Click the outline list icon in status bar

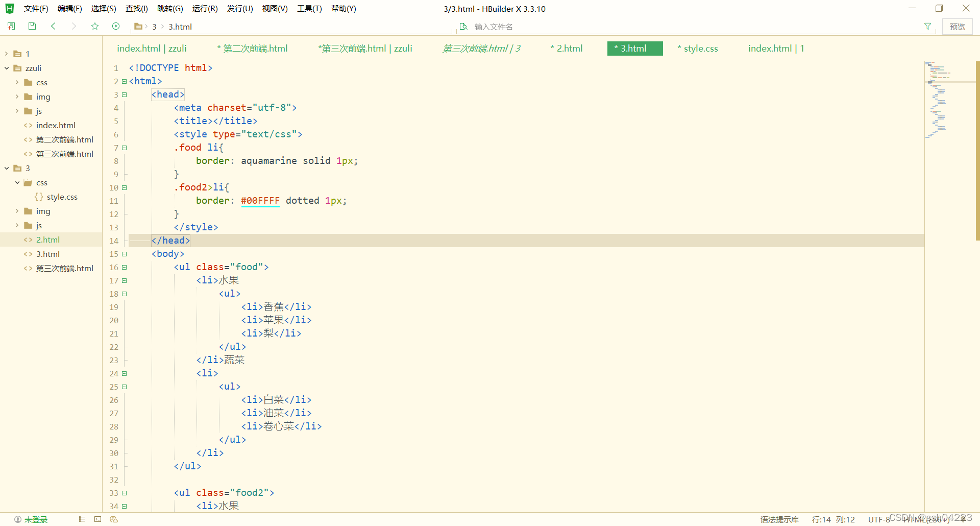(x=82, y=519)
